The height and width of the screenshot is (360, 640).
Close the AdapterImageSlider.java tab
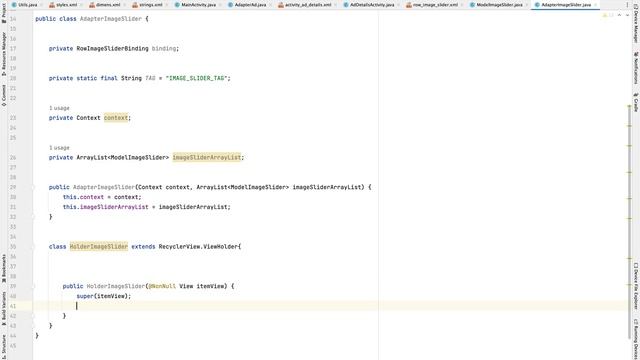click(x=596, y=5)
